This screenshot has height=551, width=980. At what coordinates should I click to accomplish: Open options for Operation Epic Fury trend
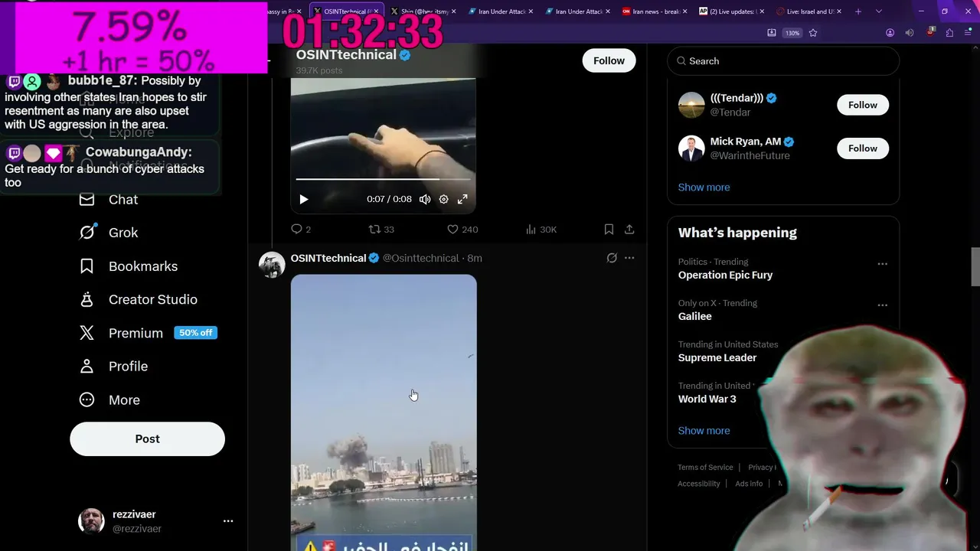coord(882,264)
